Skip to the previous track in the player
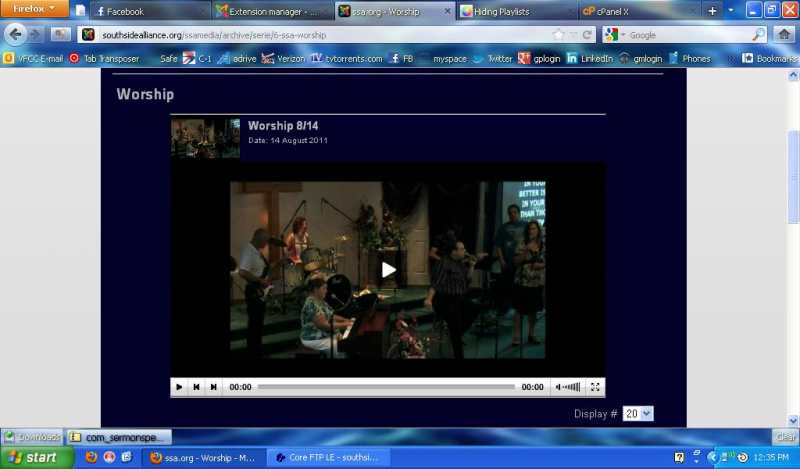Image resolution: width=800 pixels, height=469 pixels. click(x=196, y=387)
